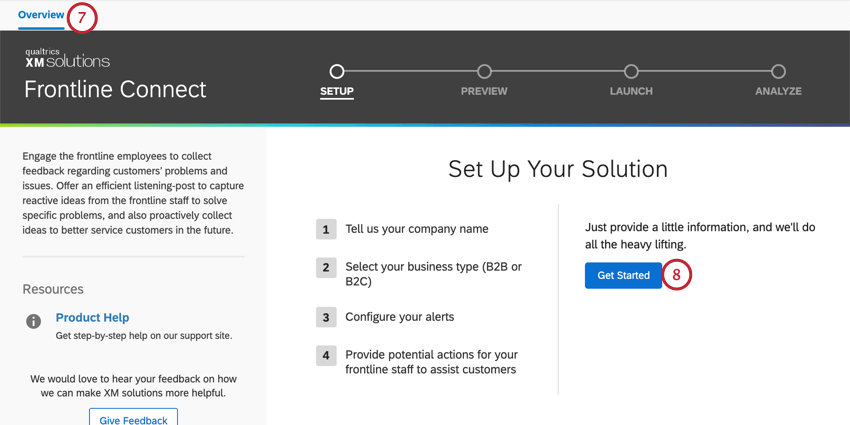Screen dimensions: 850x425
Task: Select the LAUNCH stage label
Action: [631, 91]
